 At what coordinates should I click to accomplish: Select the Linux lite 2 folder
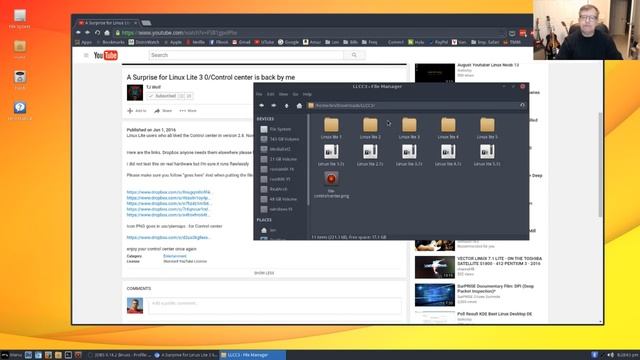click(x=370, y=128)
